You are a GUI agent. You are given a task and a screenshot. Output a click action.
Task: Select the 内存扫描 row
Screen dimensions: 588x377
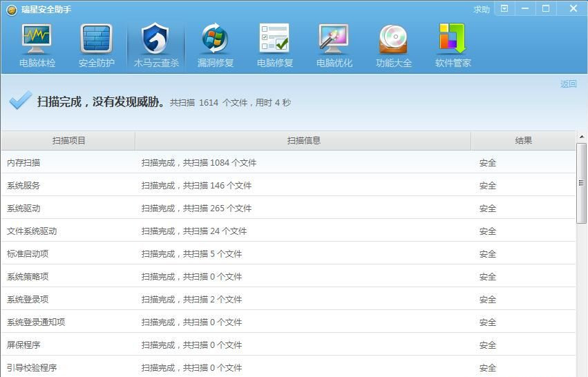pyautogui.click(x=288, y=162)
